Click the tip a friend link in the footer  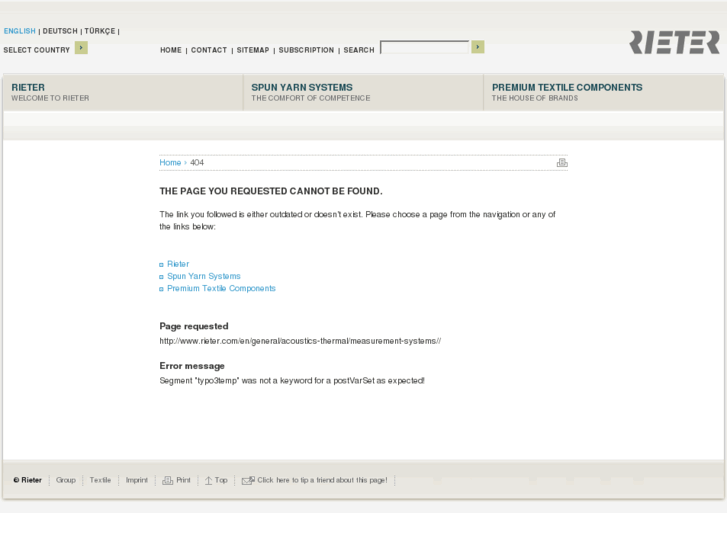pos(315,480)
